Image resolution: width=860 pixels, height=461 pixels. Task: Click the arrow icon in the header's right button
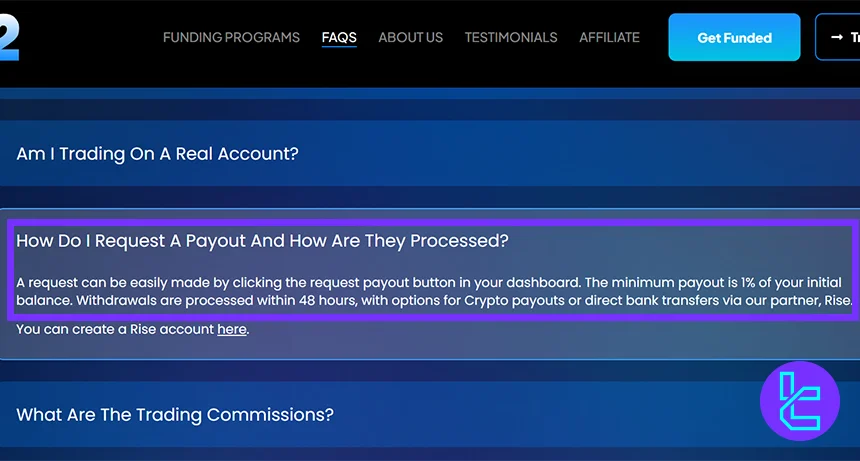(x=836, y=38)
